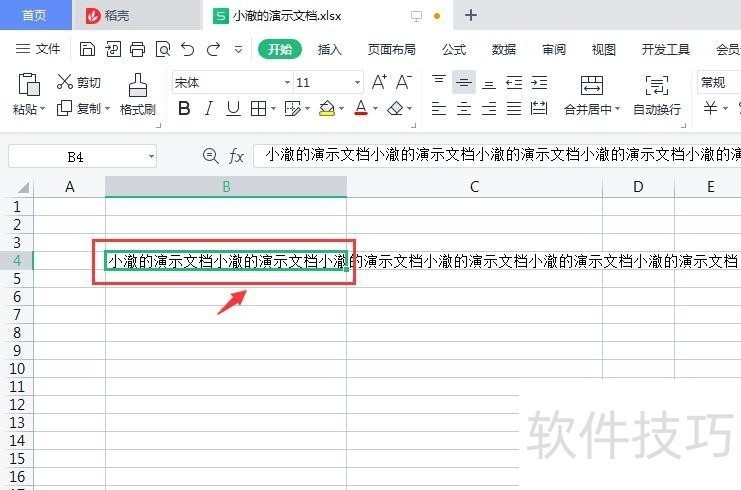The image size is (741, 490).
Task: Decrease font size with A- icon
Action: pos(404,82)
